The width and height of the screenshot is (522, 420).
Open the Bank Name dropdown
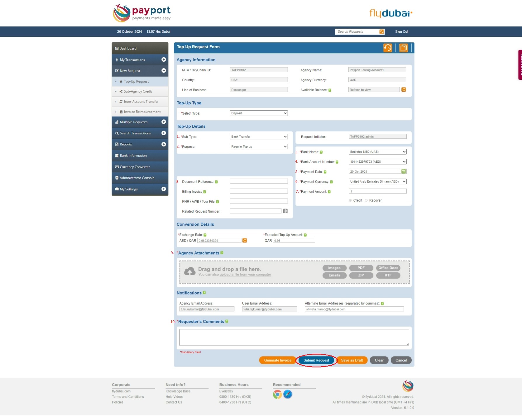click(x=377, y=152)
